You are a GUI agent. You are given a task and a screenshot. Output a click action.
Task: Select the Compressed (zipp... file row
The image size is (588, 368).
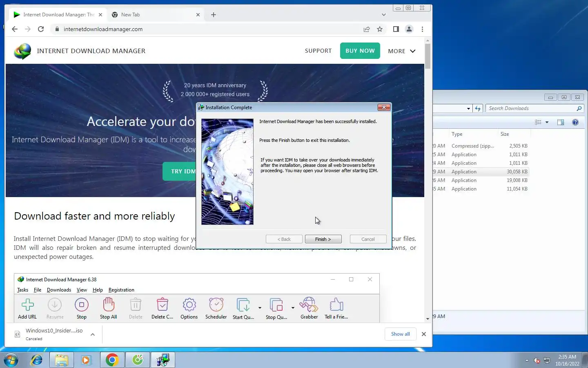(x=481, y=146)
